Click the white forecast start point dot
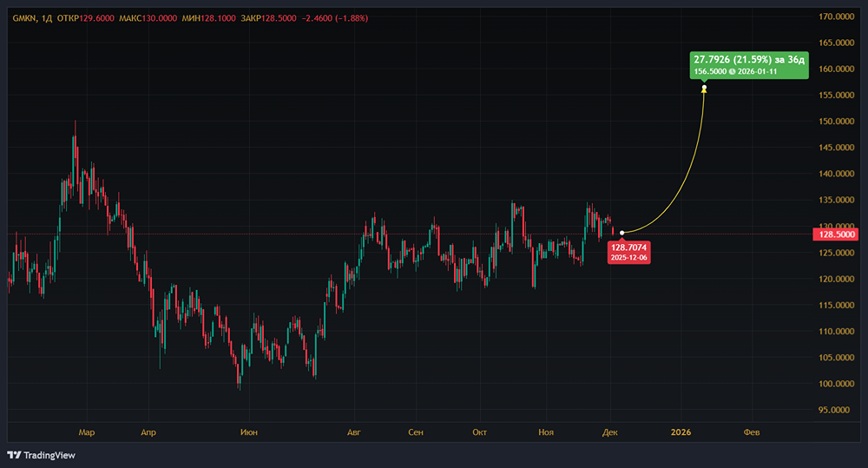 point(622,233)
